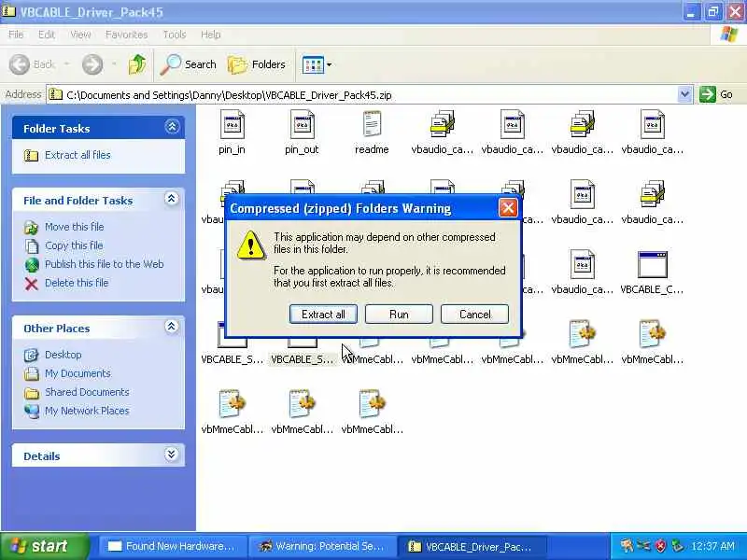Select the readme text file
This screenshot has height=560, width=747.
point(372,125)
